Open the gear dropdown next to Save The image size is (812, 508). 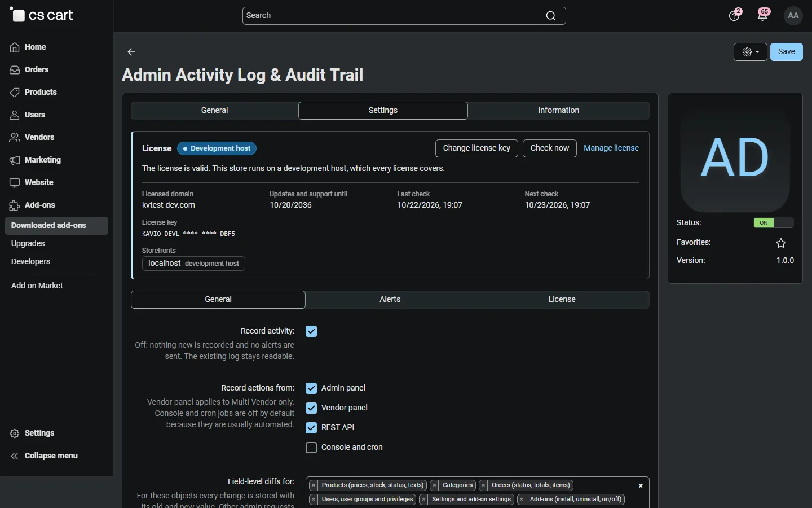751,52
